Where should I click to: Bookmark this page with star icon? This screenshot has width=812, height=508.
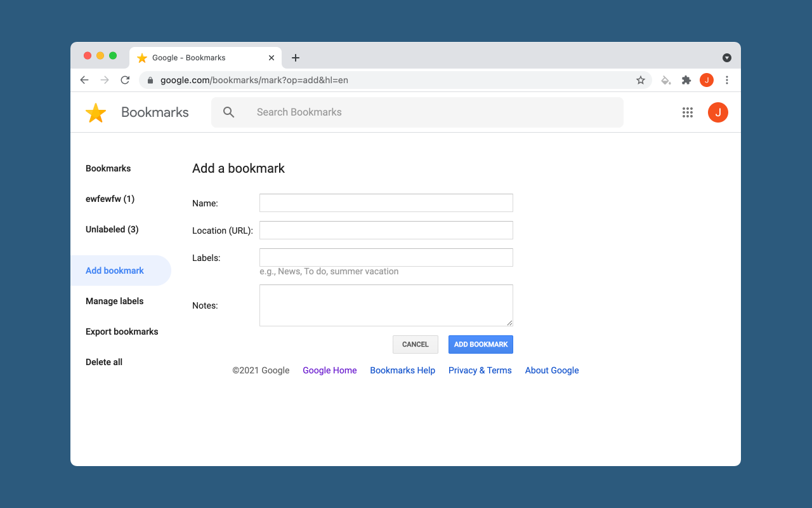pos(641,80)
